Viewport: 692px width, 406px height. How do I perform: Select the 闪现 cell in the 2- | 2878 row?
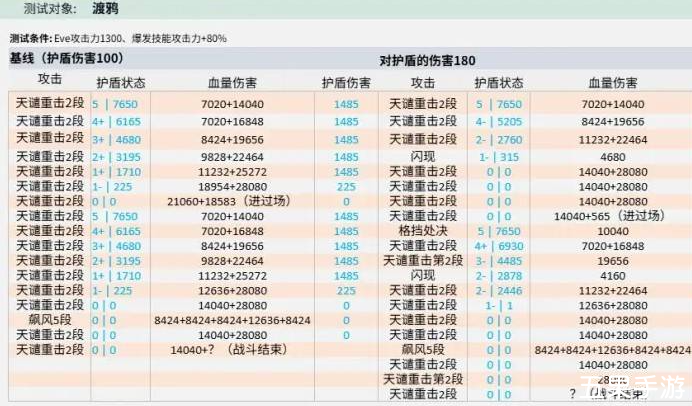tap(423, 276)
